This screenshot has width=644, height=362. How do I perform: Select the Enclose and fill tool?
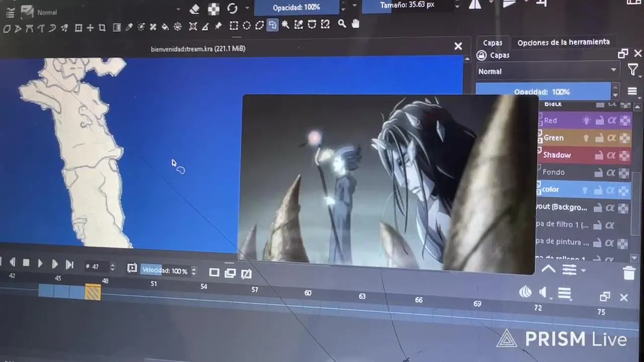pos(178,27)
